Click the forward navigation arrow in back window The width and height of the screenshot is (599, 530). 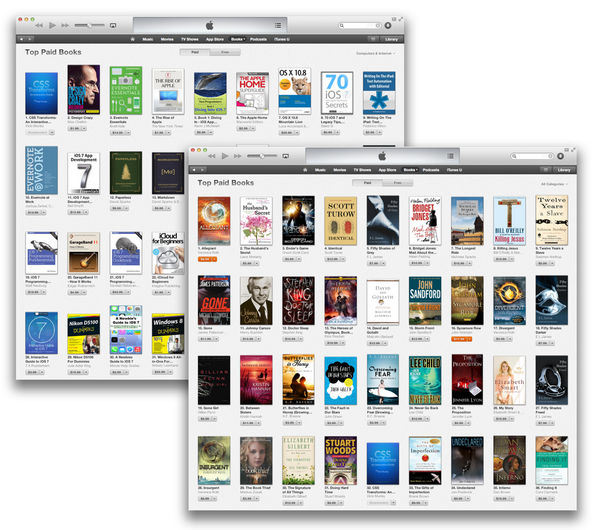click(x=29, y=39)
